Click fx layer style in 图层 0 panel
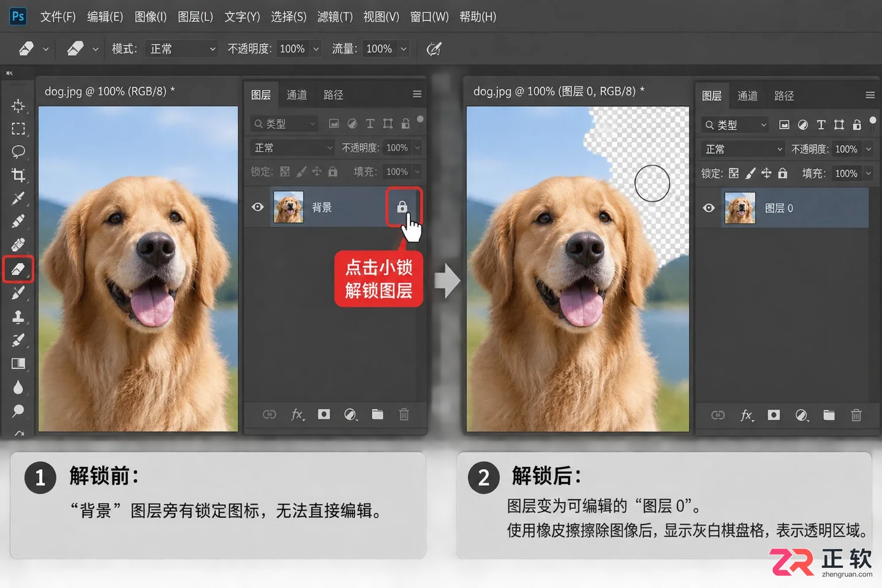The width and height of the screenshot is (882, 588). (747, 415)
